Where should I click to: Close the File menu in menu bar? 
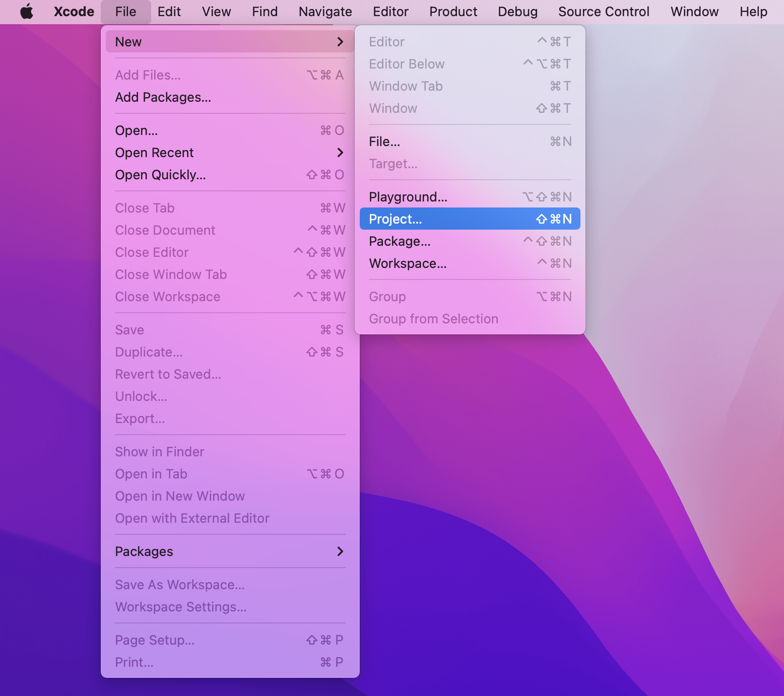[125, 12]
